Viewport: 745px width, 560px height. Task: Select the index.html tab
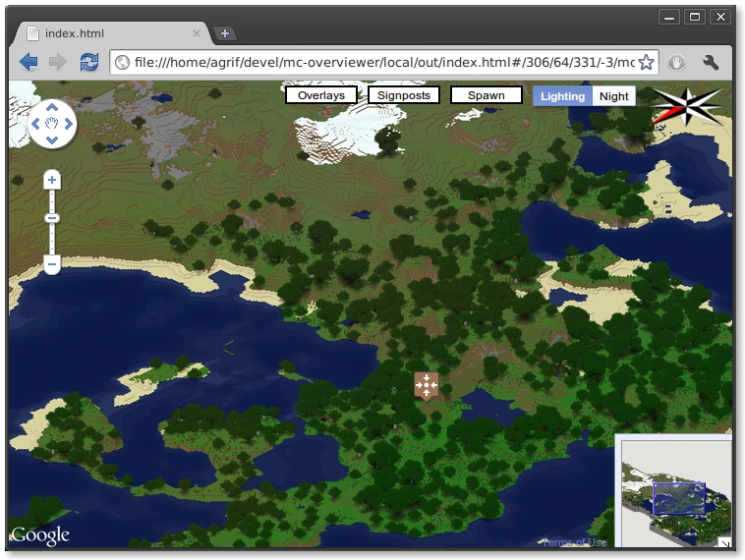113,33
